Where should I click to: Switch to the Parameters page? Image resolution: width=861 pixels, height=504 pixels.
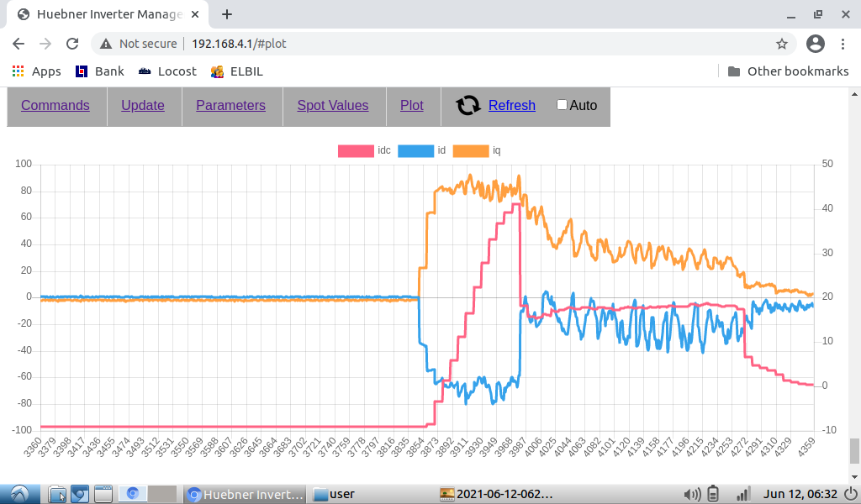pyautogui.click(x=230, y=106)
